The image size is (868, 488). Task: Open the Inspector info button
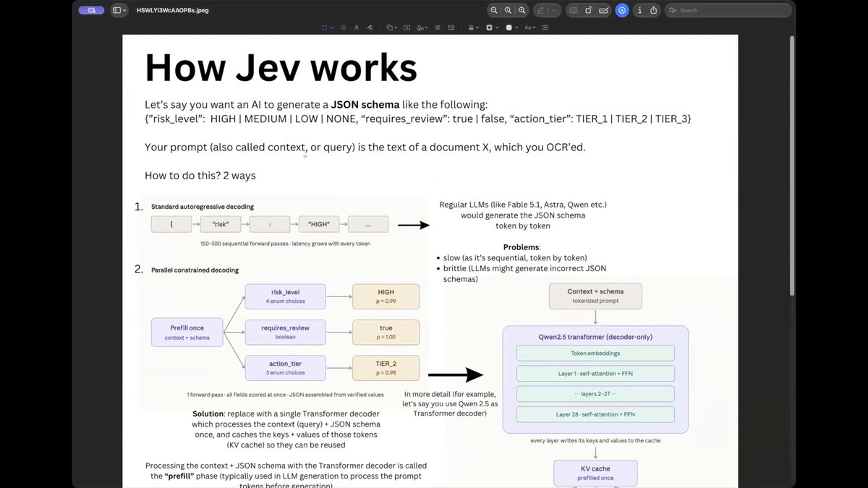tap(640, 10)
